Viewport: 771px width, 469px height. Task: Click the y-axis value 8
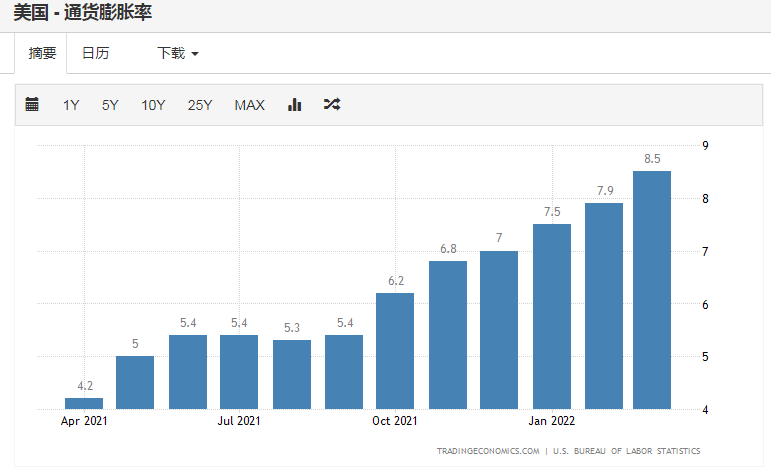[706, 199]
